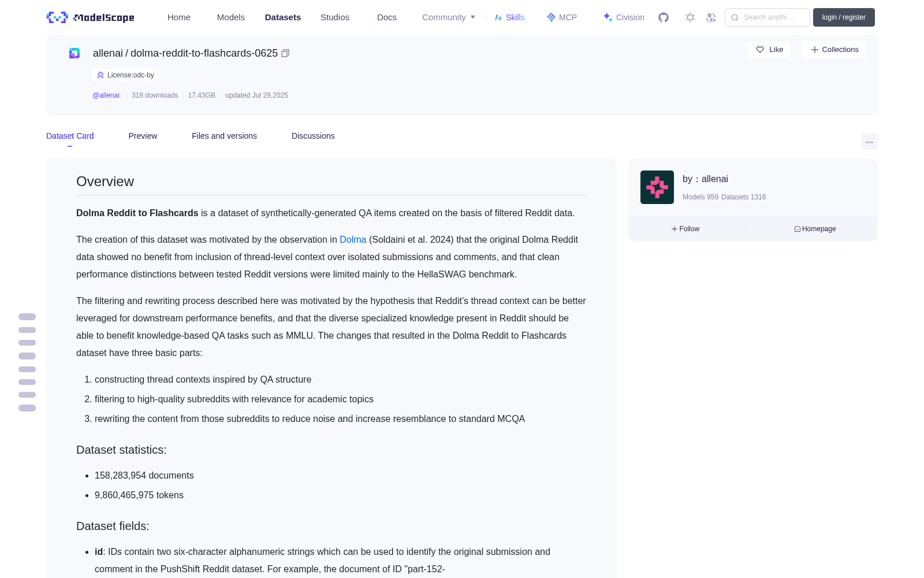Viewport: 924px width, 578px height.
Task: Click the updated Jul 29,2025 text
Action: pos(256,95)
